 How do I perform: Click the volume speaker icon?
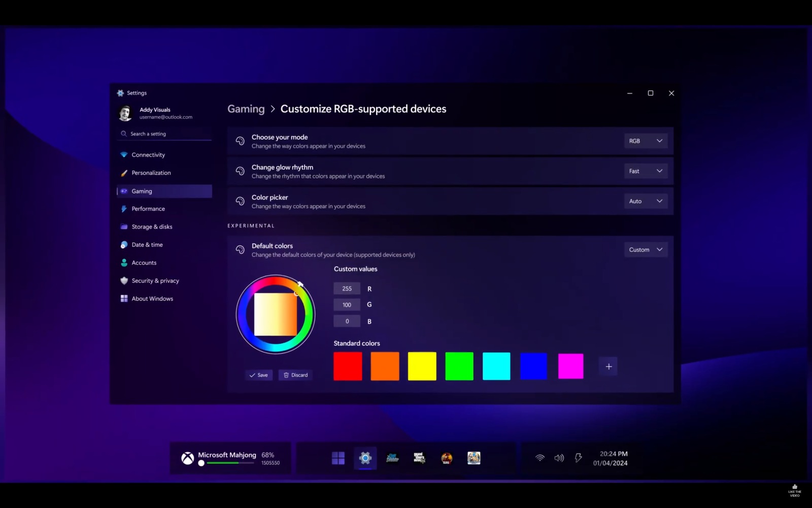pos(559,458)
